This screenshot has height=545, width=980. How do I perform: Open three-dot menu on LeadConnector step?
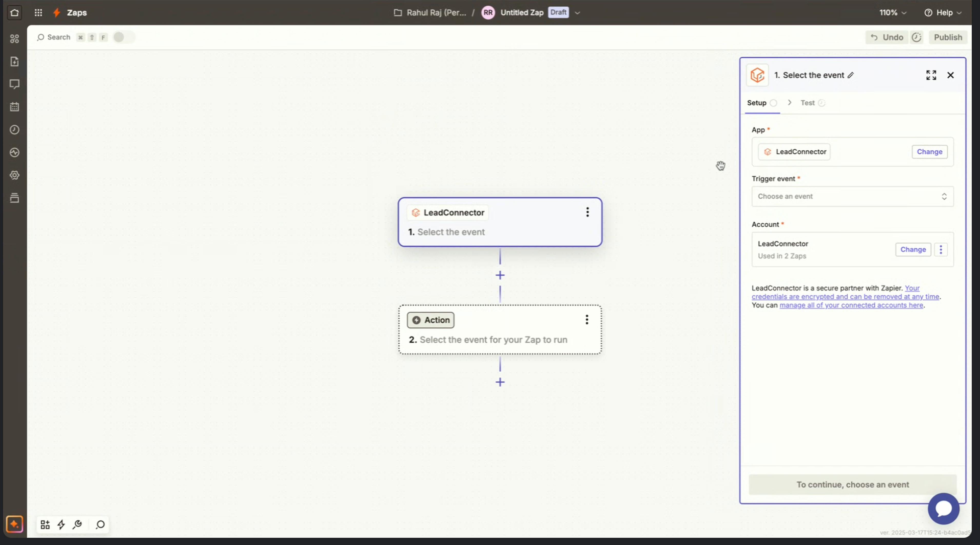pos(587,212)
